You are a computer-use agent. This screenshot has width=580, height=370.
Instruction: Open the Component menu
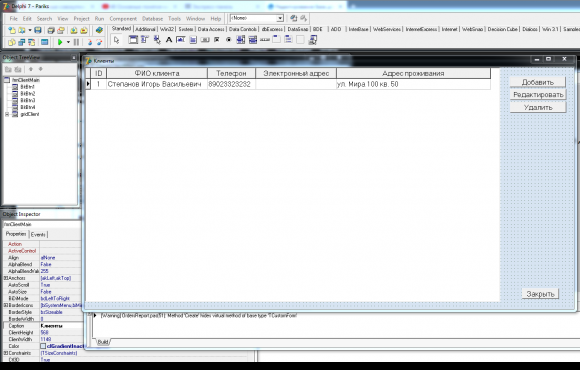pyautogui.click(x=123, y=18)
